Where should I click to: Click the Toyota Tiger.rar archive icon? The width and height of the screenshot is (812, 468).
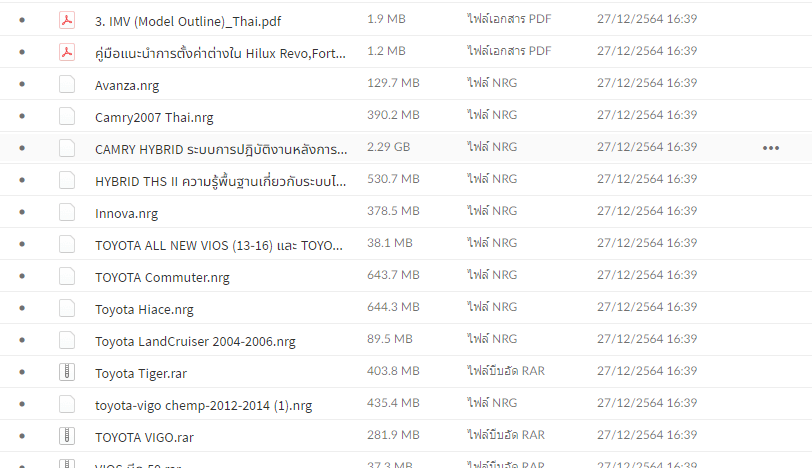67,372
